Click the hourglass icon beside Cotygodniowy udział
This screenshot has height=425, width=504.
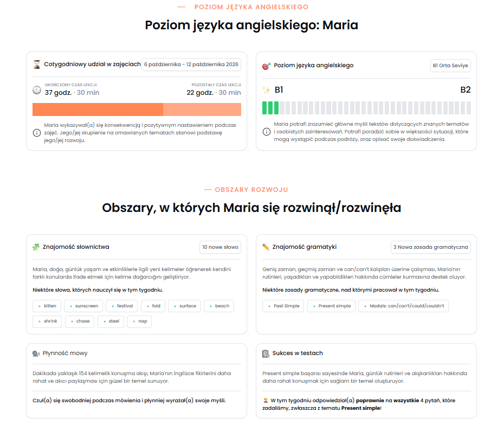[x=37, y=65]
